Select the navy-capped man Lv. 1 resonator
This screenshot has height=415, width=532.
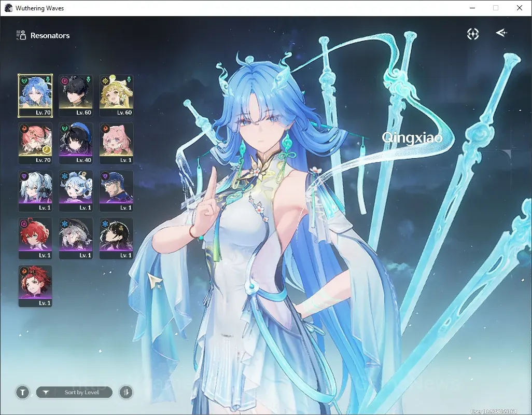pos(116,191)
